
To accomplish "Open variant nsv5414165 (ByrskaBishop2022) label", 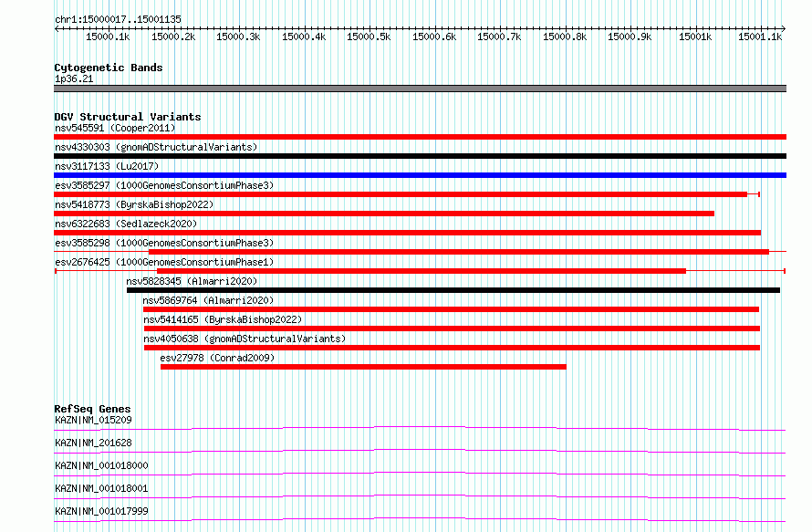I will (223, 319).
